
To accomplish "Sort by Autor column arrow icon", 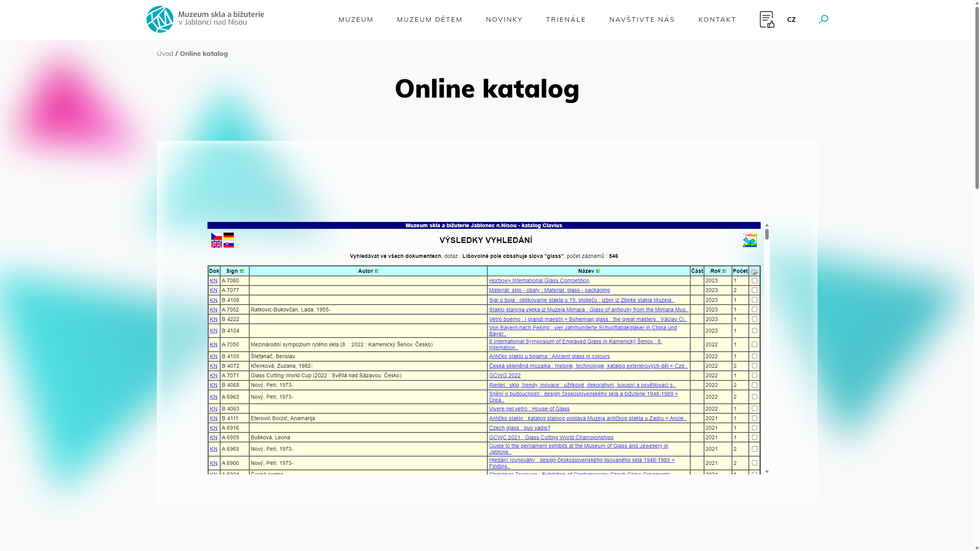I will [376, 271].
